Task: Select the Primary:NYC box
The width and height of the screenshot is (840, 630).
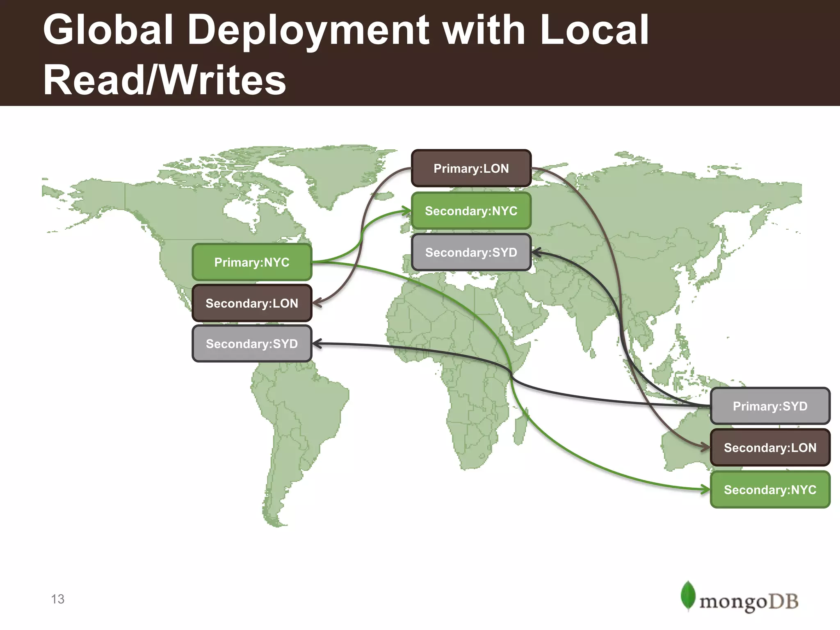Action: (252, 262)
